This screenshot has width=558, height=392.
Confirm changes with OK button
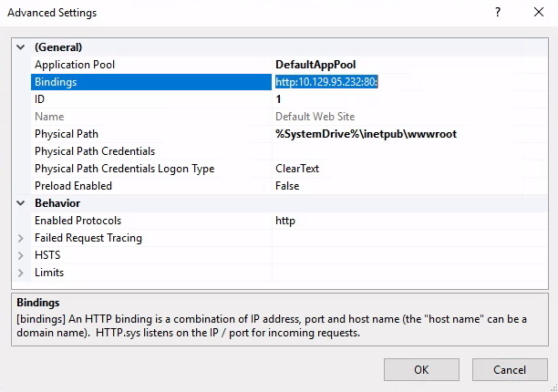[x=421, y=369]
